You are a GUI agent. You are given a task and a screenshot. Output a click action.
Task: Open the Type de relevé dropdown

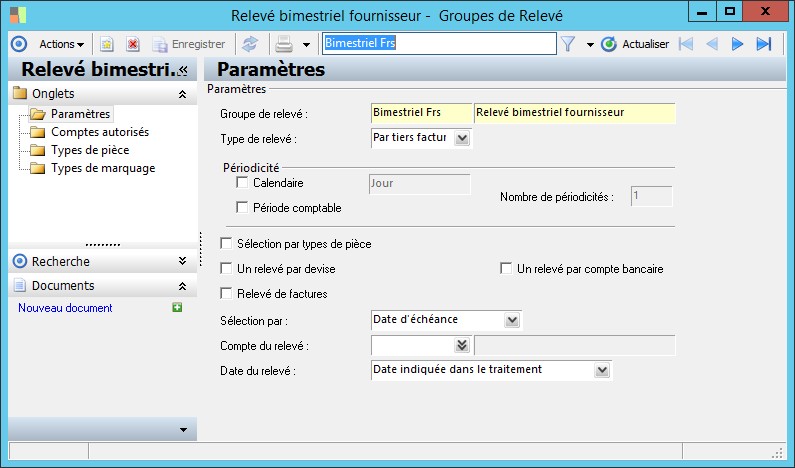(x=461, y=138)
